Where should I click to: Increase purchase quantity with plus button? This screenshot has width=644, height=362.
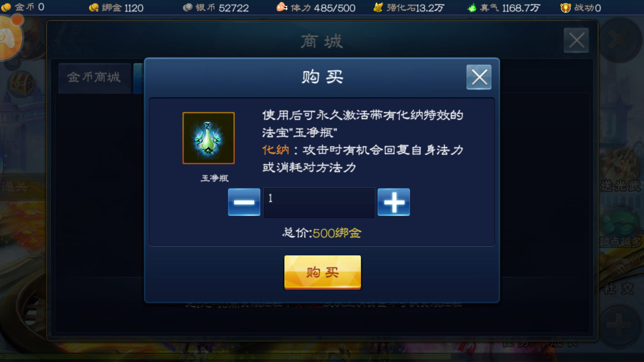click(x=393, y=202)
